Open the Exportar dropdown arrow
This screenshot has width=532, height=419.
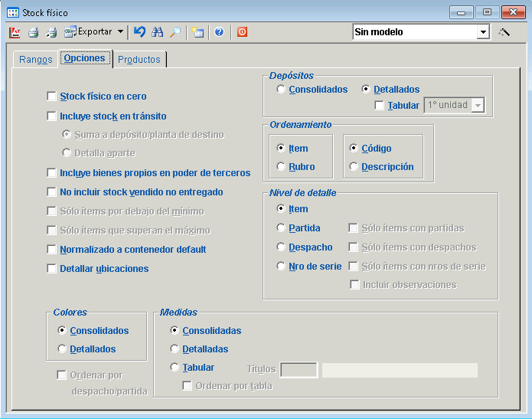pos(120,32)
